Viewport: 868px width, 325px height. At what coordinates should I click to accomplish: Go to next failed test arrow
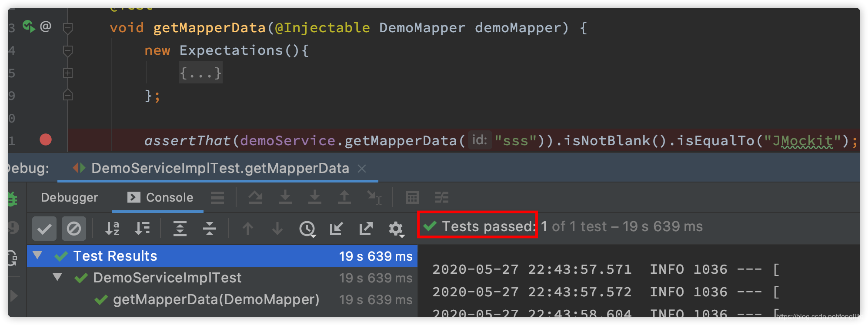[277, 229]
